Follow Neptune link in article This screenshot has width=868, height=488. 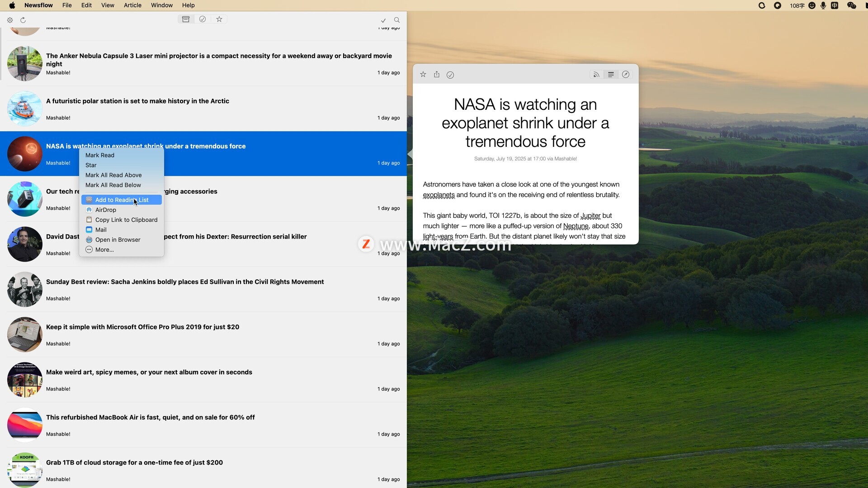[x=576, y=226]
